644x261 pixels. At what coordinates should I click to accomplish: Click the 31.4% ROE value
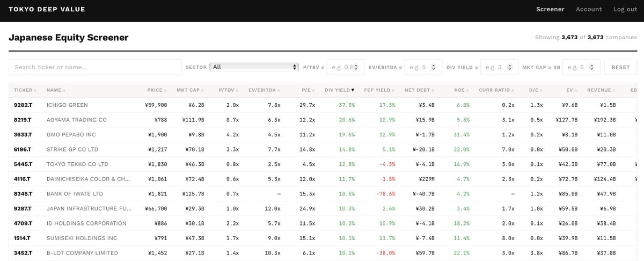tap(462, 134)
